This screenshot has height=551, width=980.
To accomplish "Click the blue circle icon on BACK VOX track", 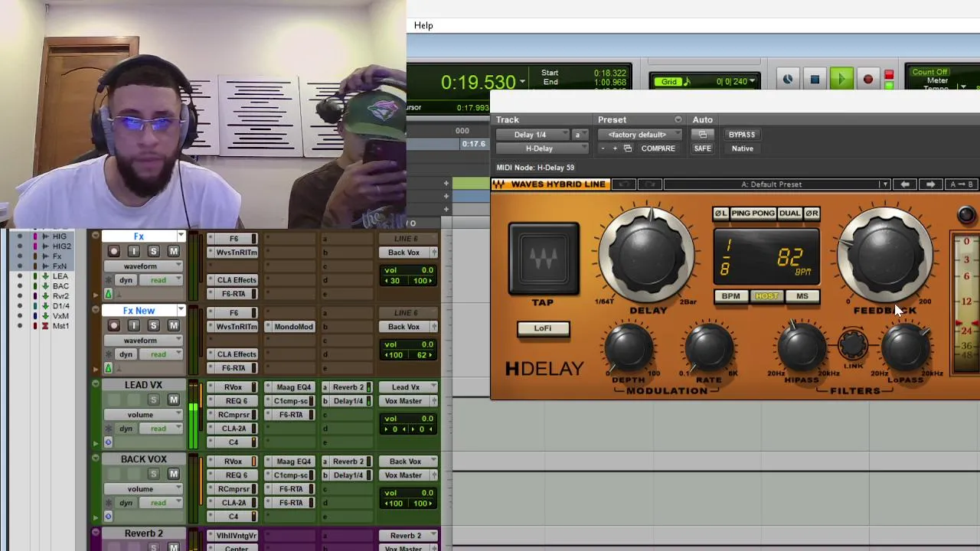I will click(108, 517).
